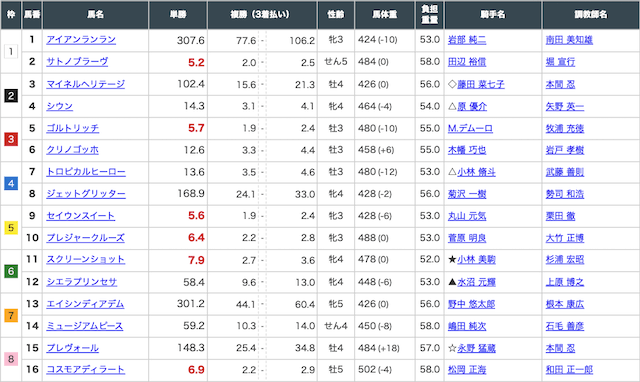Click the 騎手名 column header
Image resolution: width=640 pixels, height=382 pixels.
[493, 15]
